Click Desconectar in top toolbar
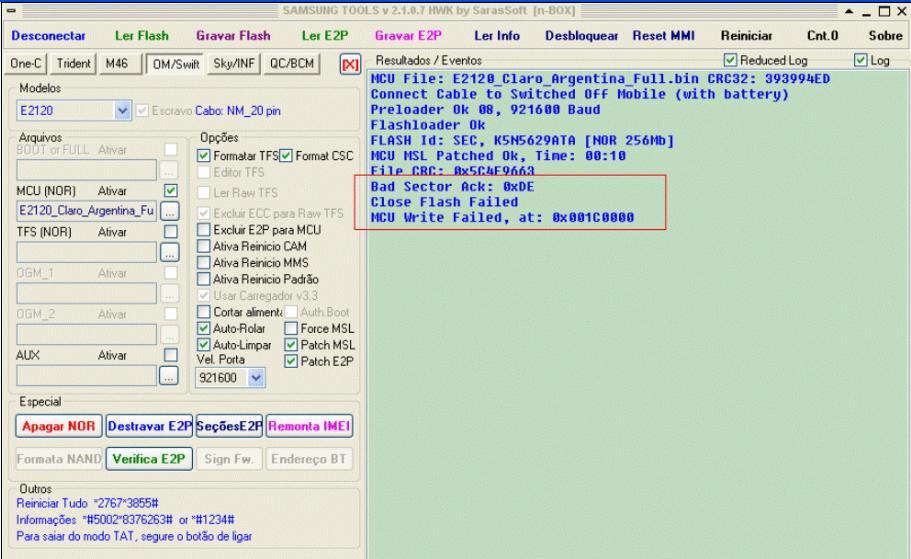The image size is (911, 559). pyautogui.click(x=48, y=35)
